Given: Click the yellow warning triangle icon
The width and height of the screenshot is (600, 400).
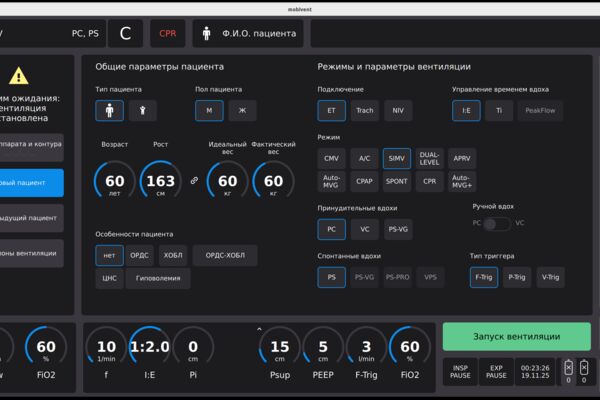Looking at the screenshot, I should point(18,75).
